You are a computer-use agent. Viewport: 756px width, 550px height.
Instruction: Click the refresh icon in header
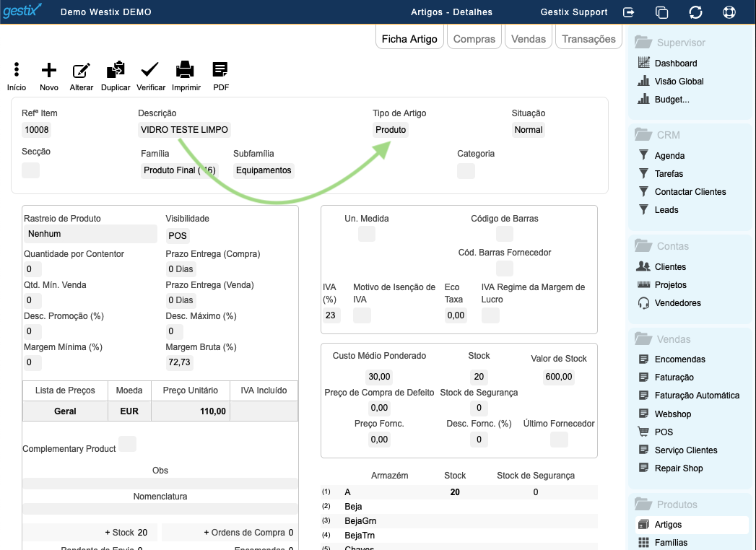click(x=695, y=12)
